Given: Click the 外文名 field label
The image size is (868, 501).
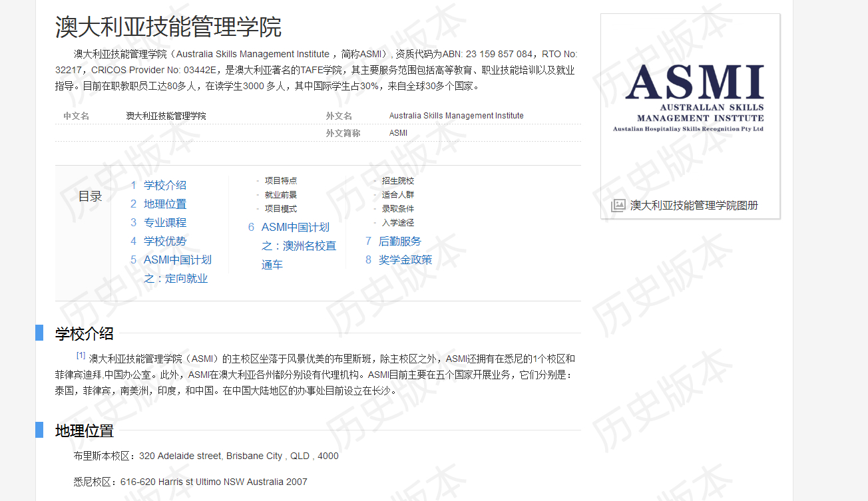Looking at the screenshot, I should (x=339, y=116).
